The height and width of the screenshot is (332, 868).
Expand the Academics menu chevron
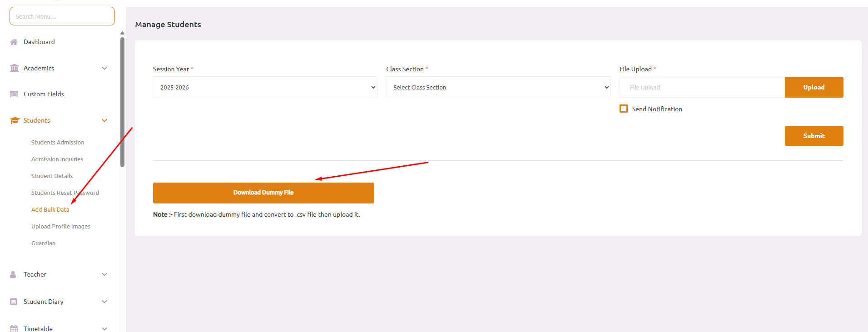(104, 68)
